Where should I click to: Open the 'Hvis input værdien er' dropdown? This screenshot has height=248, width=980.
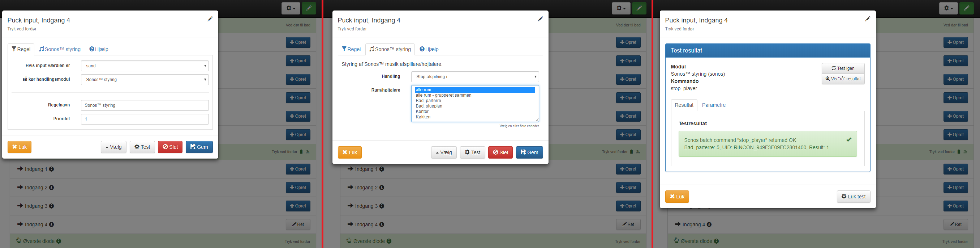[145, 66]
